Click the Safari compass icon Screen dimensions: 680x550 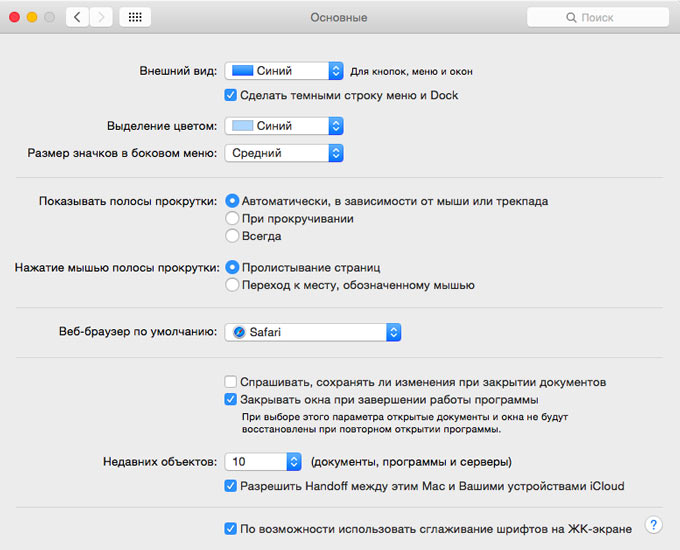[239, 332]
